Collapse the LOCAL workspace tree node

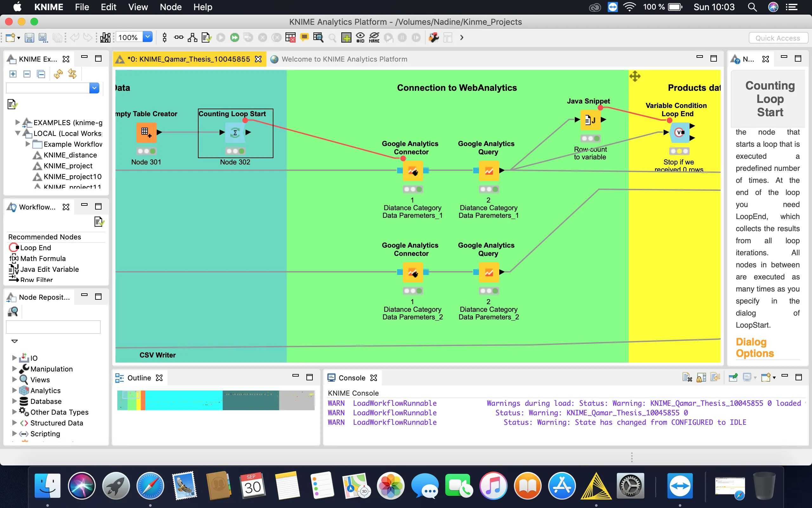[x=17, y=133]
